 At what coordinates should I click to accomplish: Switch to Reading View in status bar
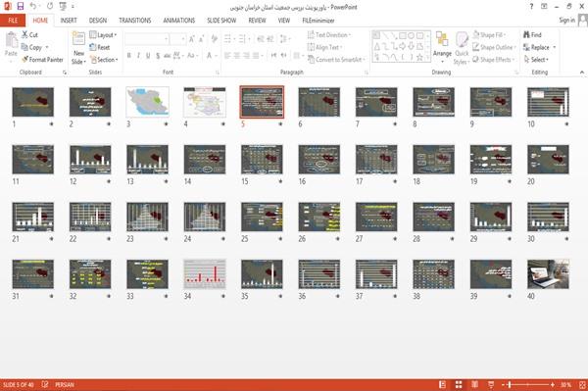(474, 384)
